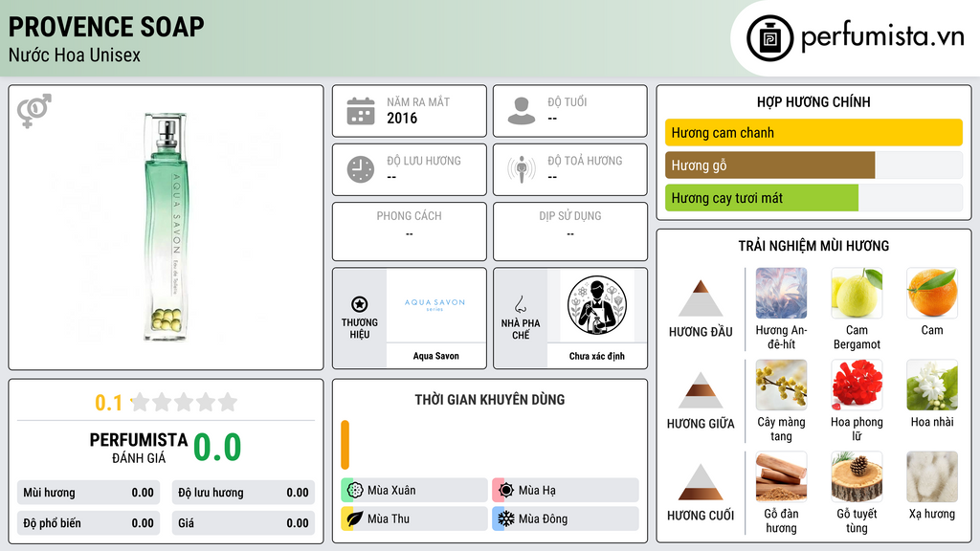Click the Phong cách info card
Image resolution: width=980 pixels, height=551 pixels.
(x=410, y=231)
